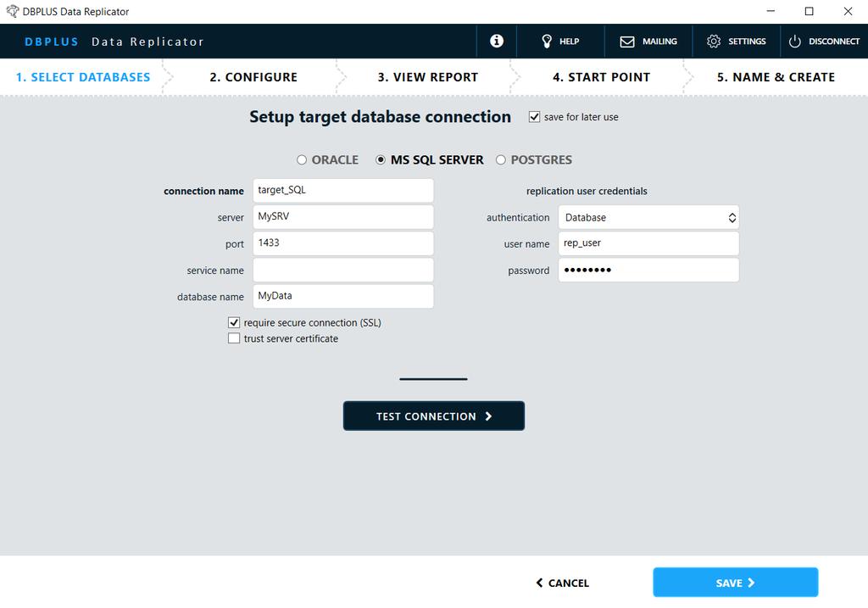
Task: Click the Help lightbulb icon
Action: click(547, 41)
